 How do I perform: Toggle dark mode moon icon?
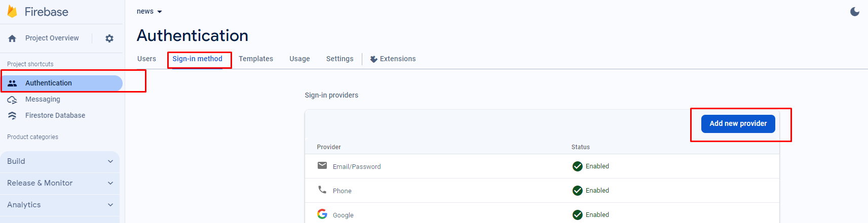point(855,11)
